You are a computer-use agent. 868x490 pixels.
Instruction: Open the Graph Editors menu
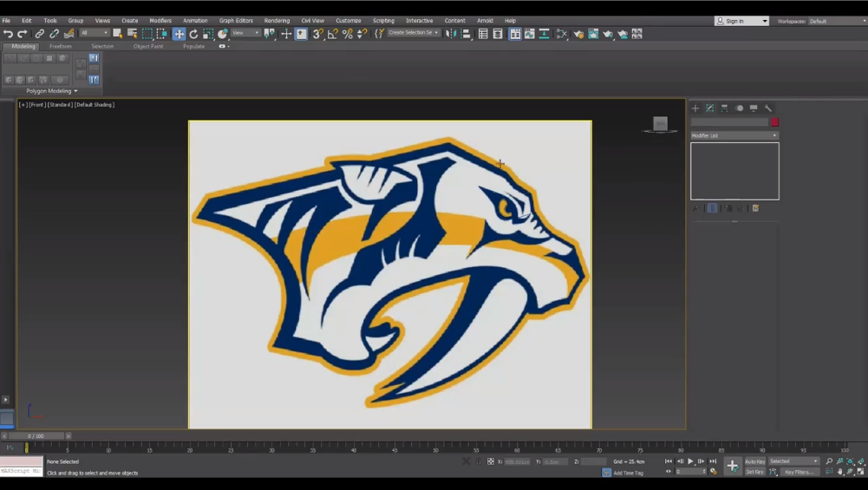point(236,21)
